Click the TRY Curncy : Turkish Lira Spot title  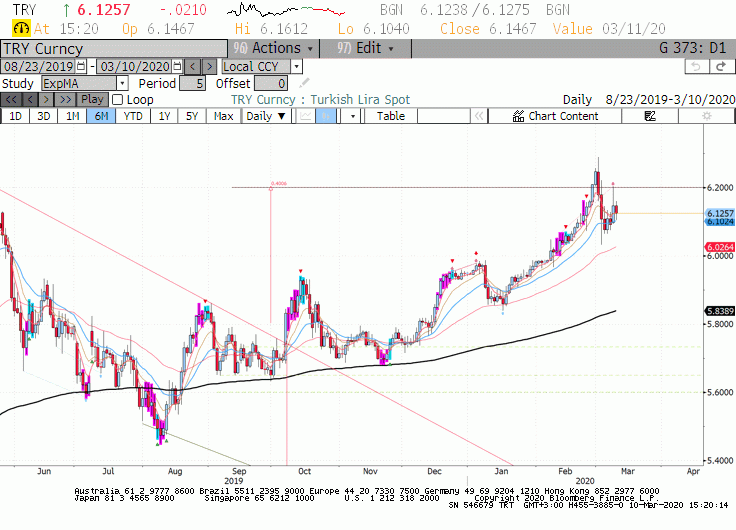coord(321,100)
